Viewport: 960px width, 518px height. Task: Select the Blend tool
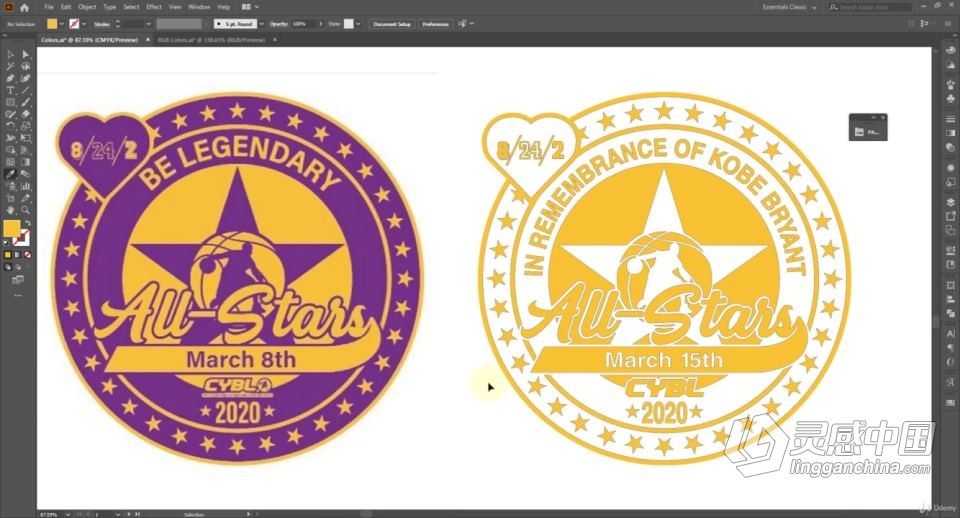(x=26, y=175)
